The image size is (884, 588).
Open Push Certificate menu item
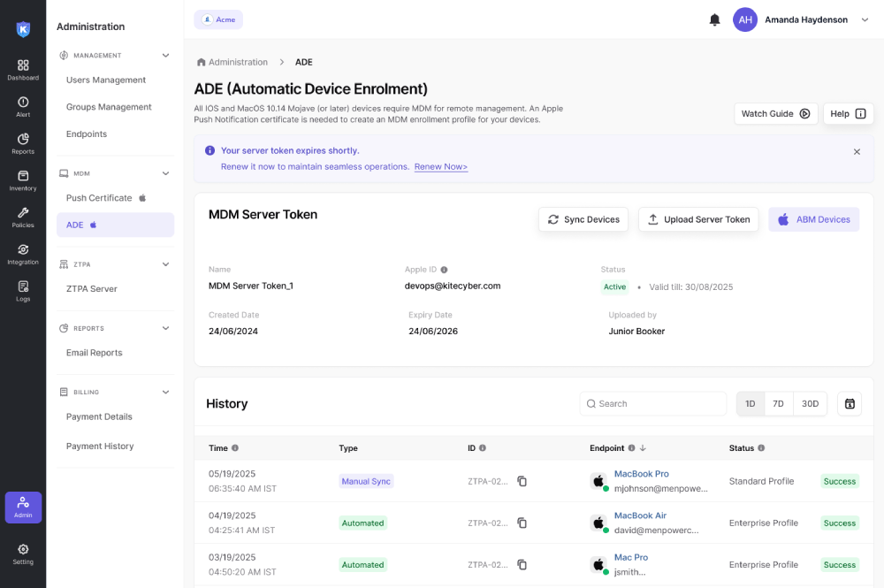[x=99, y=198]
